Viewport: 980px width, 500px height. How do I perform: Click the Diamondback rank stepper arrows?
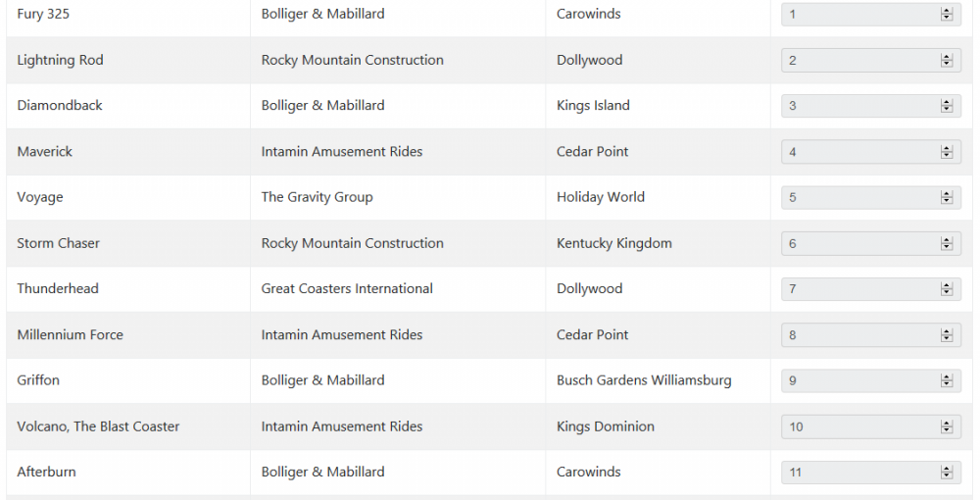point(946,106)
